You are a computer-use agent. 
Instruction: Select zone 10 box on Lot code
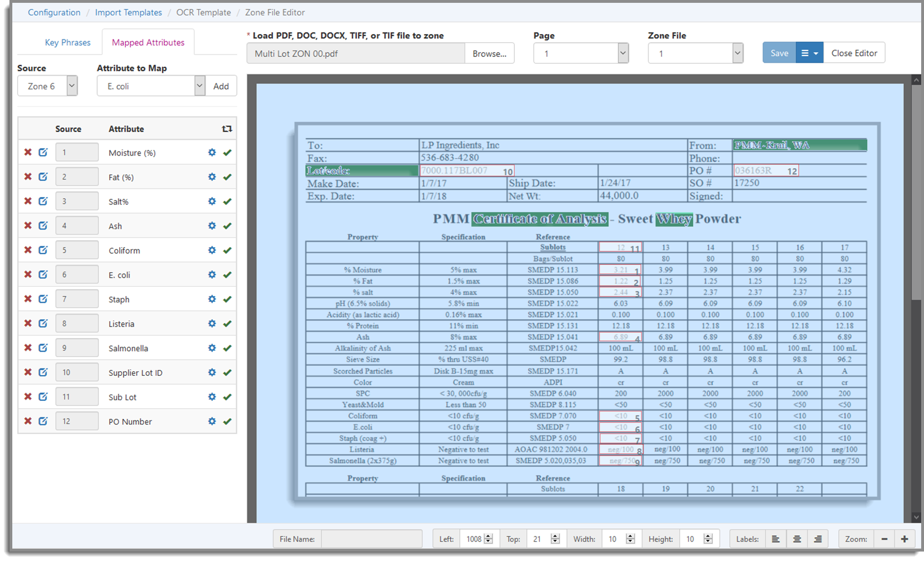(x=467, y=171)
